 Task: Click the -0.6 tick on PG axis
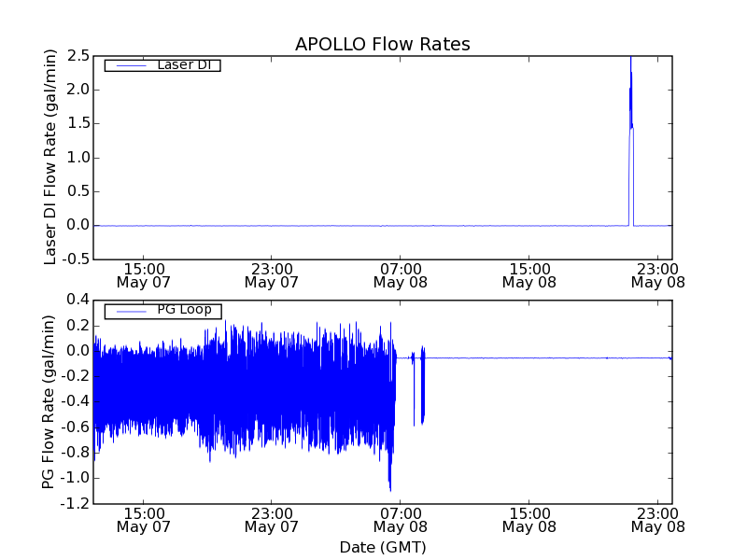[x=76, y=427]
